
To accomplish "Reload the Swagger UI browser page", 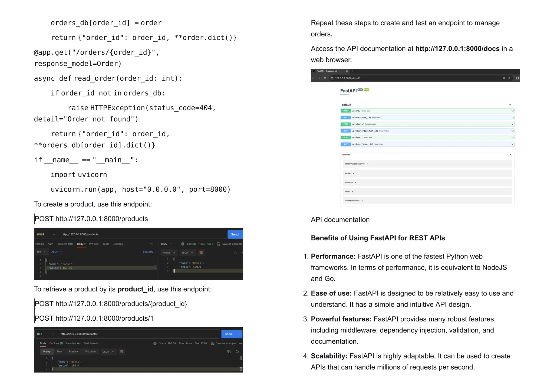I will point(325,78).
